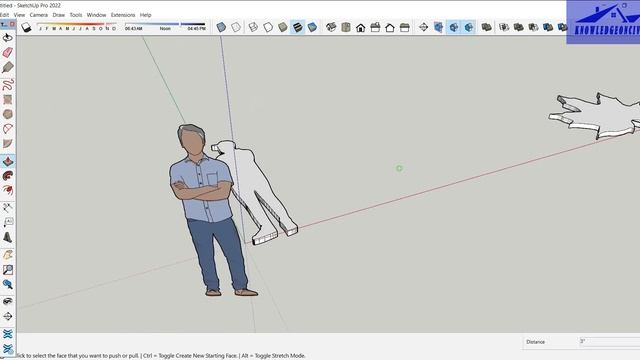Select the Push/Pull tool
The height and width of the screenshot is (360, 640).
tap(7, 161)
